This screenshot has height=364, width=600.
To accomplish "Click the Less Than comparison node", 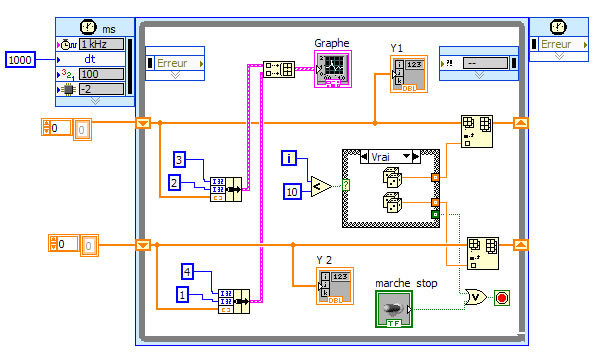I will pos(321,187).
